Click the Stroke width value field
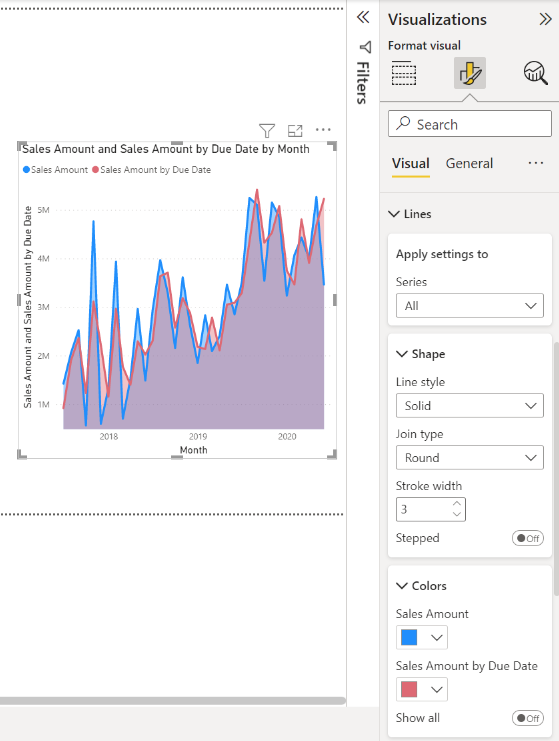 click(x=424, y=509)
